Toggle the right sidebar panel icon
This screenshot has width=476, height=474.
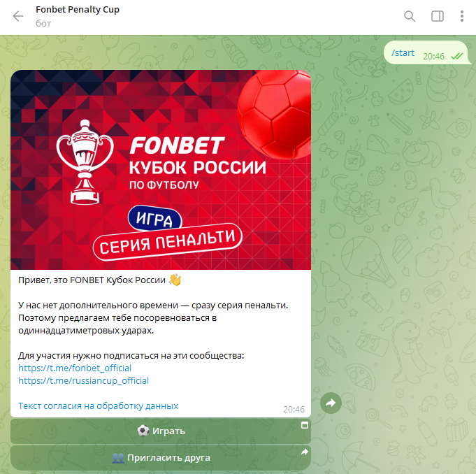[x=438, y=16]
